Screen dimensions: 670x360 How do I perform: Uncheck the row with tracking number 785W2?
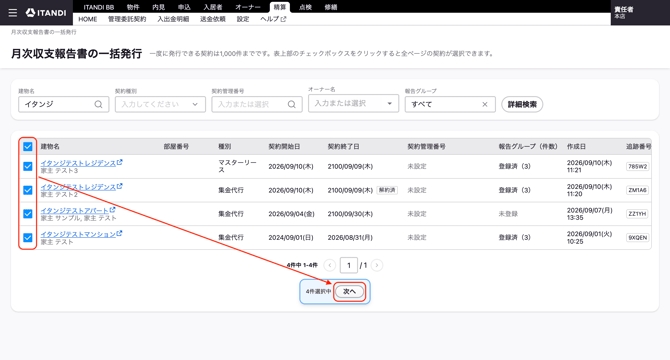pos(28,166)
